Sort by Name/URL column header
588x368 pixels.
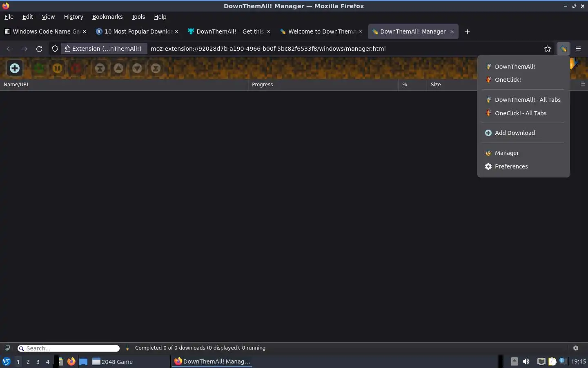[124, 85]
